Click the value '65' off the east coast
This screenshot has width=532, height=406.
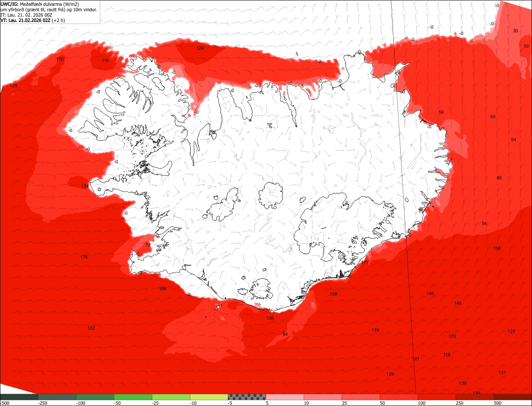(493, 117)
